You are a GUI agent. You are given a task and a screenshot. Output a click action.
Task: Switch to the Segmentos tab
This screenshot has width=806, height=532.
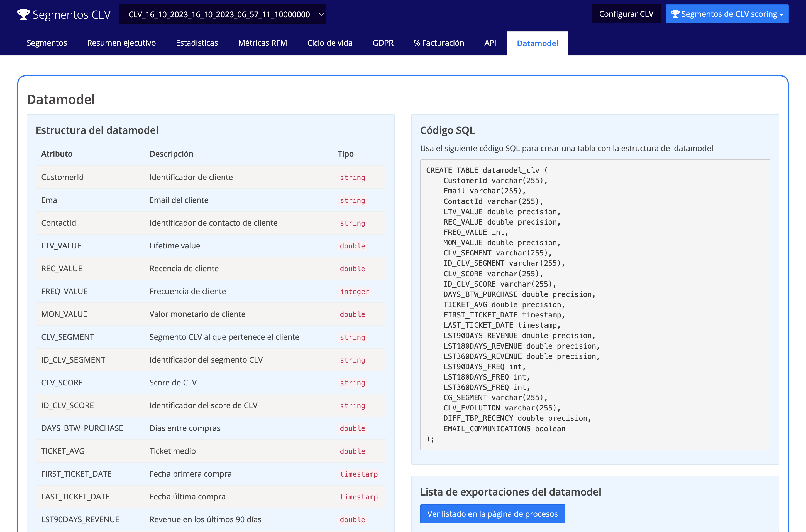point(47,43)
